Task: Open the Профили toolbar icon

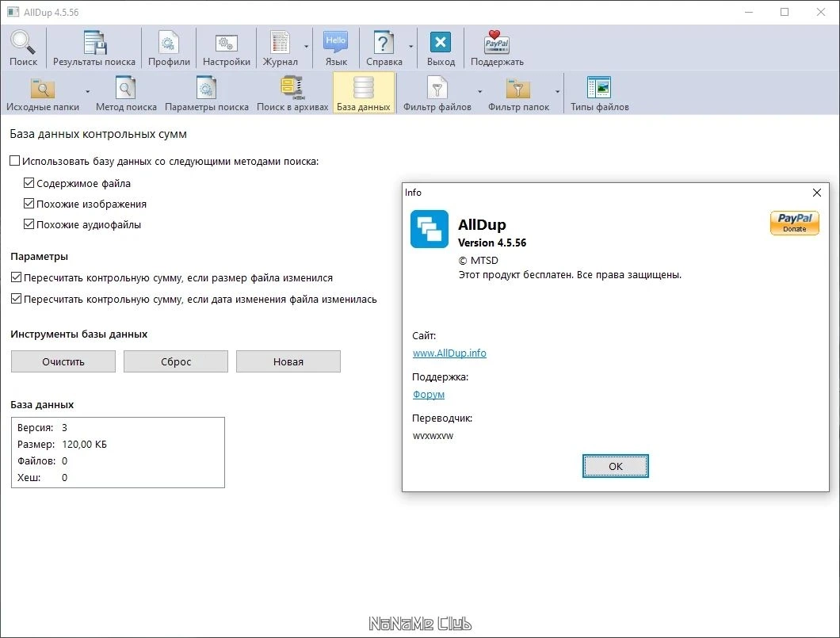Action: [x=169, y=42]
